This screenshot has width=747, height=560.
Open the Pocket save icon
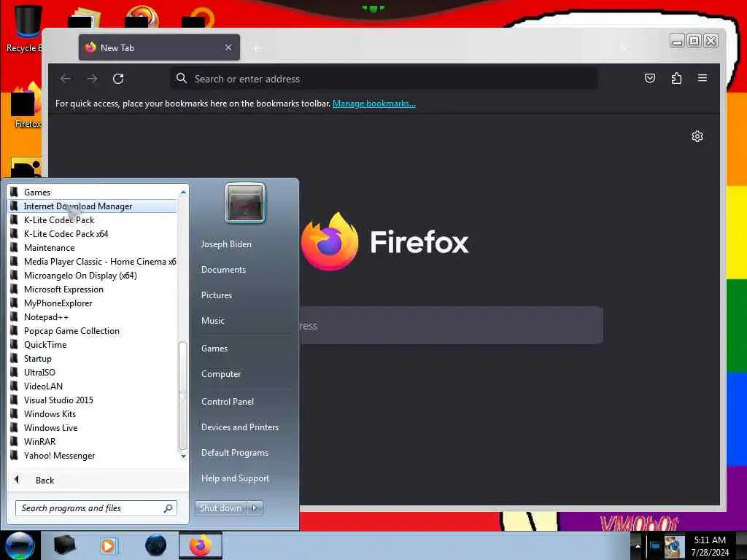click(x=650, y=78)
